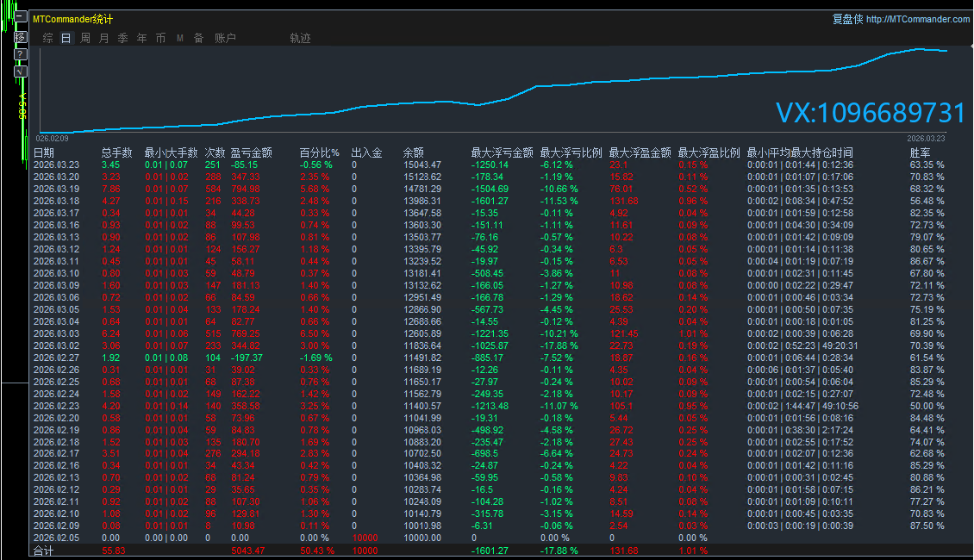974x560 pixels.
Task: Open help with the ? icon
Action: tap(21, 53)
